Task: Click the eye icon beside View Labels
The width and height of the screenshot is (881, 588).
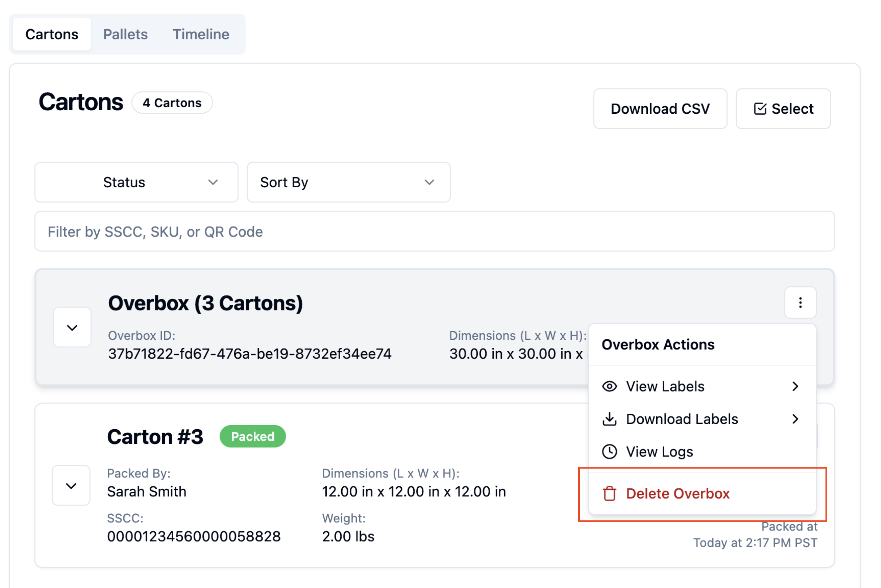Action: click(x=609, y=386)
